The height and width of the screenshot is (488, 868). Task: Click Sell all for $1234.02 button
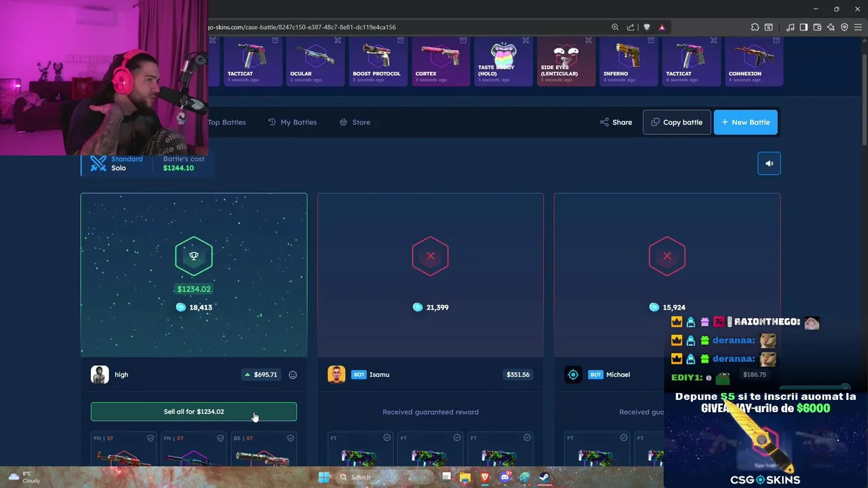point(194,411)
